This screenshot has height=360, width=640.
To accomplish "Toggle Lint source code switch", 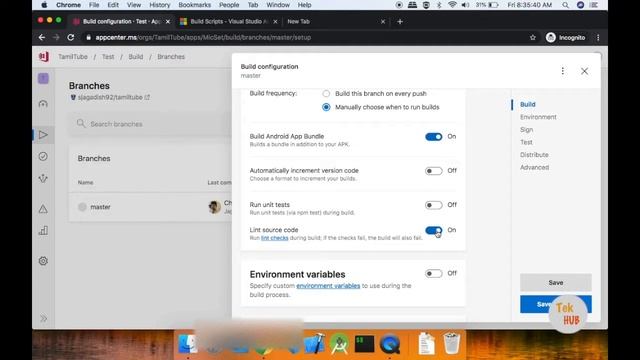I will pos(433,230).
